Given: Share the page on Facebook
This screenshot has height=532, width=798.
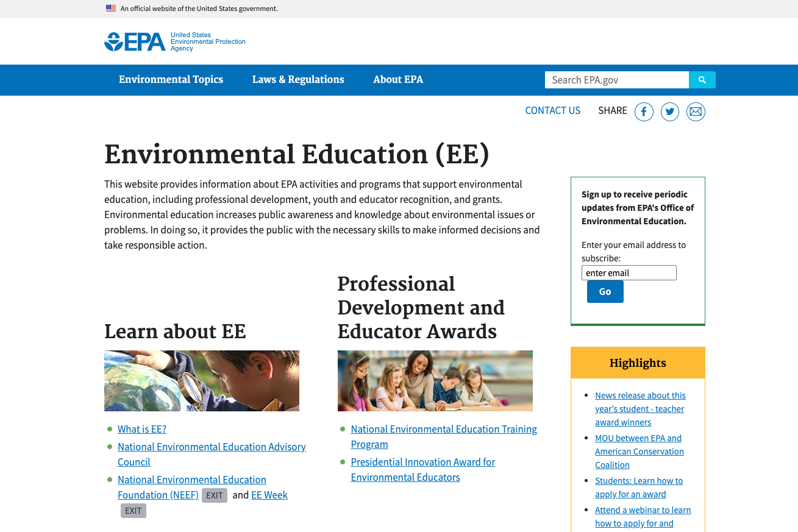Looking at the screenshot, I should click(x=644, y=112).
